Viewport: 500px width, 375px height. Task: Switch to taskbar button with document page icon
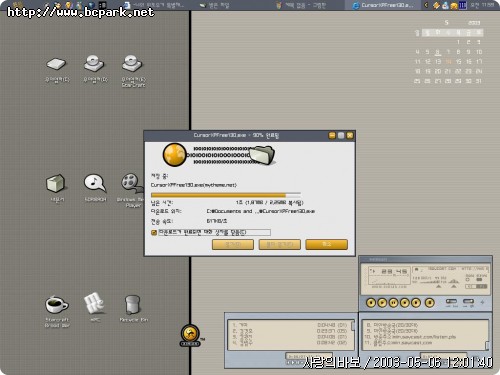point(154,5)
